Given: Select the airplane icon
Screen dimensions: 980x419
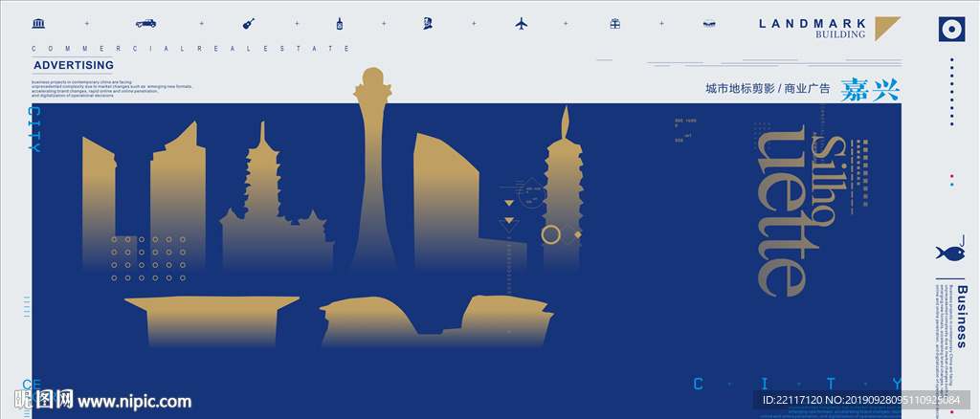Looking at the screenshot, I should (522, 24).
